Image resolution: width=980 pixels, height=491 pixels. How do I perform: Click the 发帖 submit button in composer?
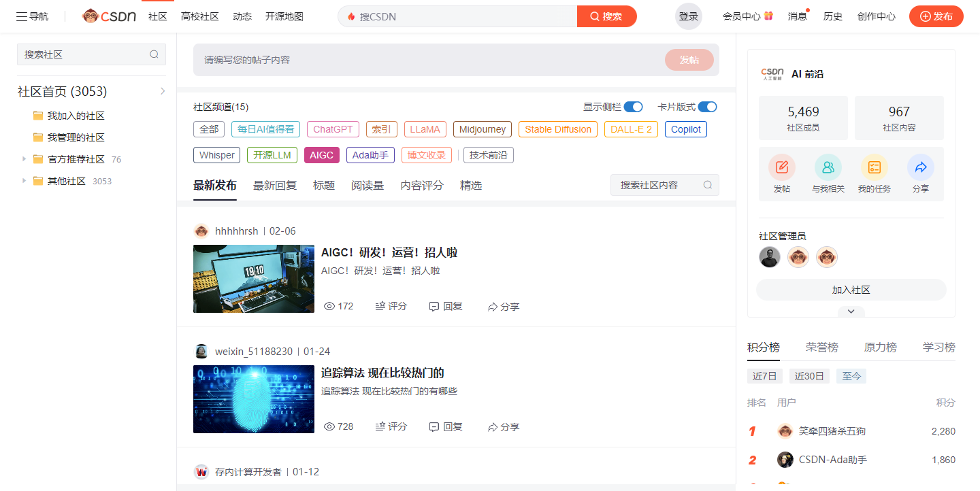click(689, 60)
